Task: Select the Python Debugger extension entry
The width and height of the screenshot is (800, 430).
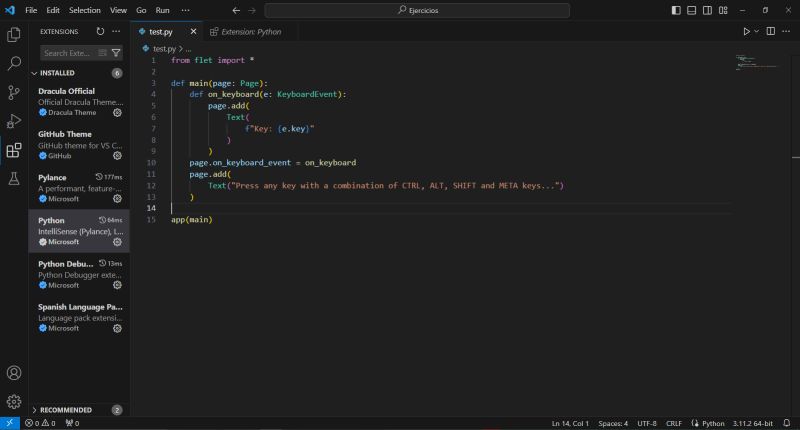Action: (x=79, y=274)
